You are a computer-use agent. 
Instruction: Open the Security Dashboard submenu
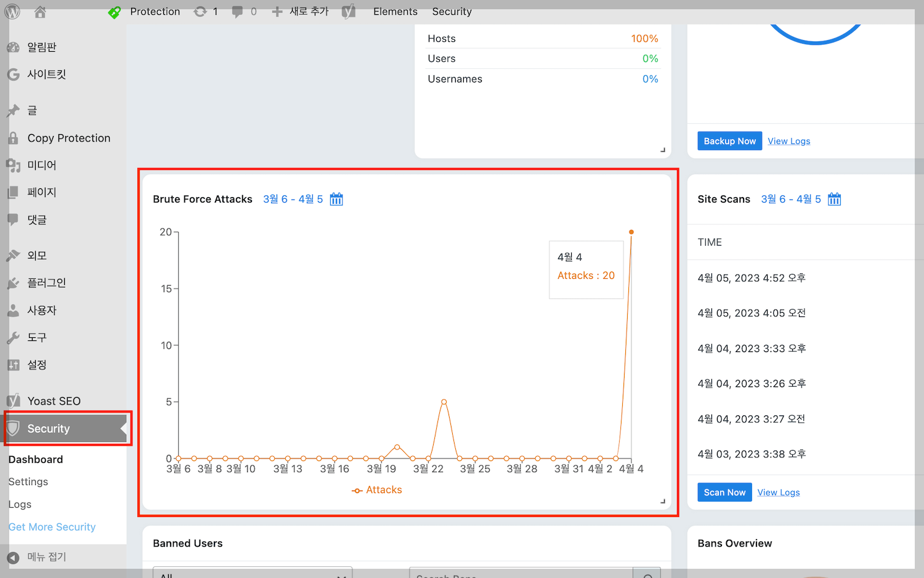(36, 459)
